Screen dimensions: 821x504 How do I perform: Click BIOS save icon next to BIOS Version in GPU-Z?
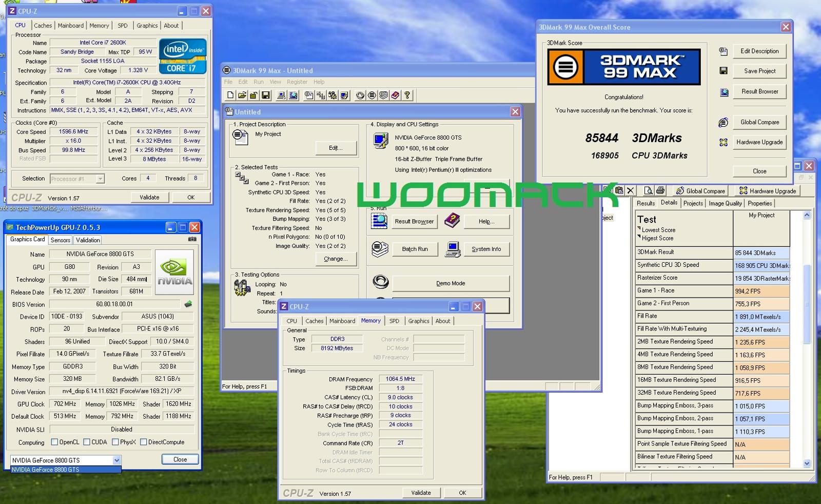click(188, 304)
